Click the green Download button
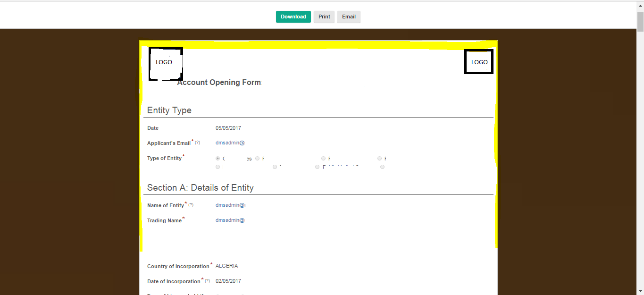This screenshot has height=295, width=644. point(293,17)
